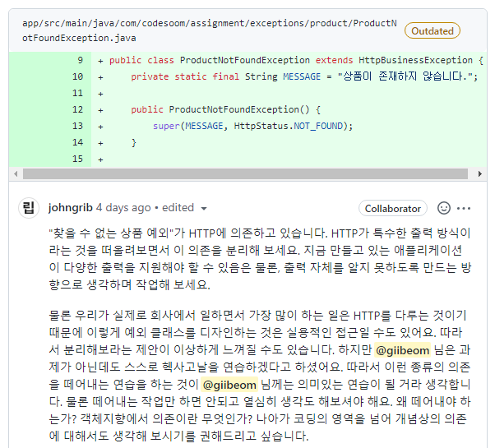
Task: Click the second @giibeom mention before '님께는'
Action: point(229,385)
